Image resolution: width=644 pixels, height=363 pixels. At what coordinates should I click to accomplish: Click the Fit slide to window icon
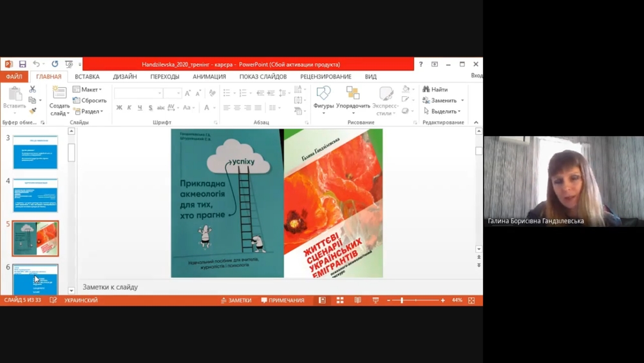(471, 300)
